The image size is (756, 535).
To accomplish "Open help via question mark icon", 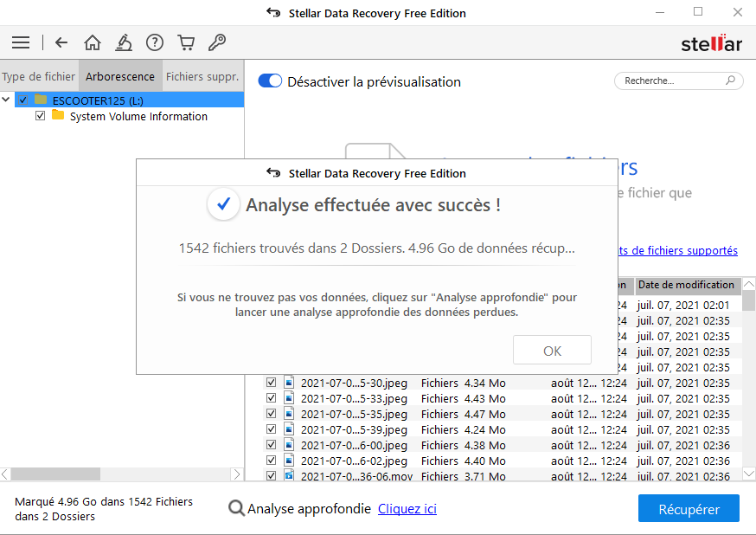I will 155,42.
